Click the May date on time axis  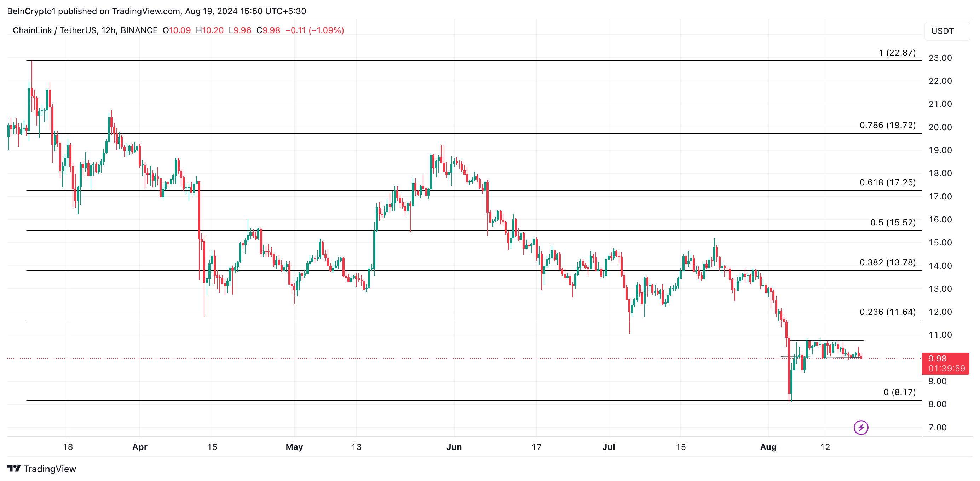294,447
